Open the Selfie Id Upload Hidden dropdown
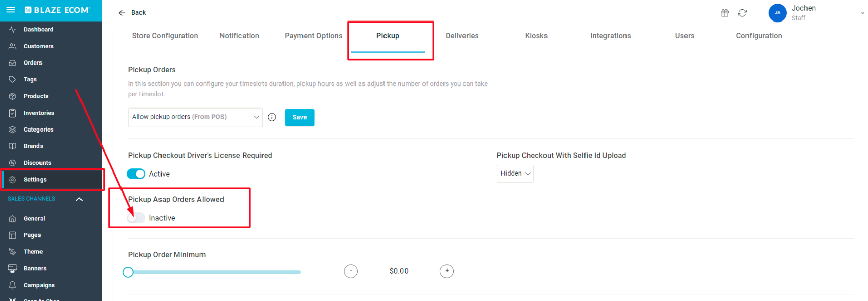The width and height of the screenshot is (868, 301). 515,174
